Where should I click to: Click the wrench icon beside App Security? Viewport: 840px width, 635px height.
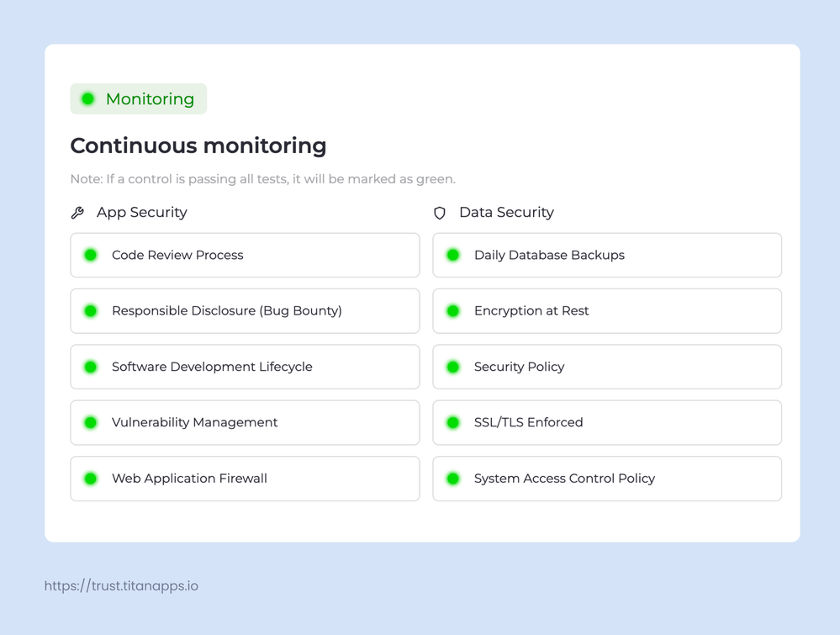point(77,213)
